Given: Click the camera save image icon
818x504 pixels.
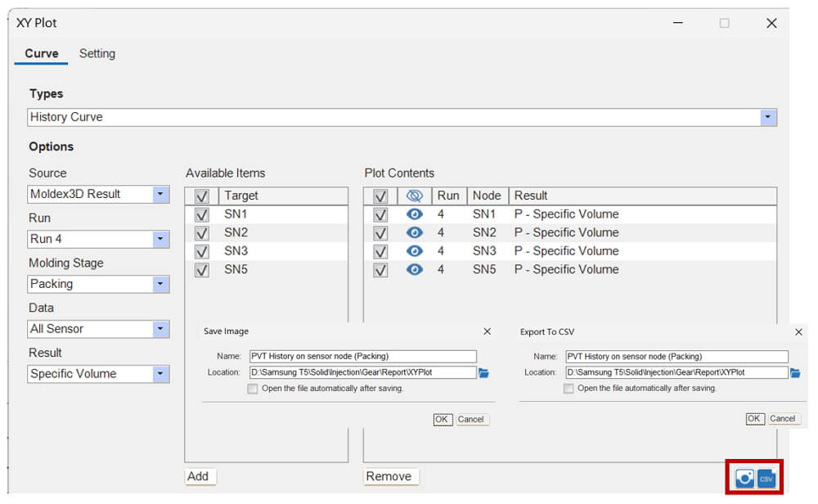Looking at the screenshot, I should 744,477.
